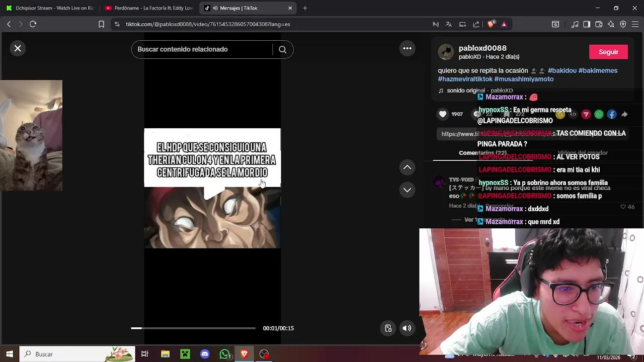
Task: Open Leo AI sparkle icon
Action: (x=611, y=24)
